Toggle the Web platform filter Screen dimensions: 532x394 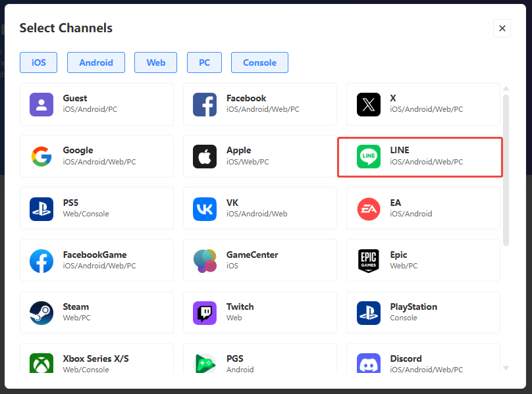(156, 62)
